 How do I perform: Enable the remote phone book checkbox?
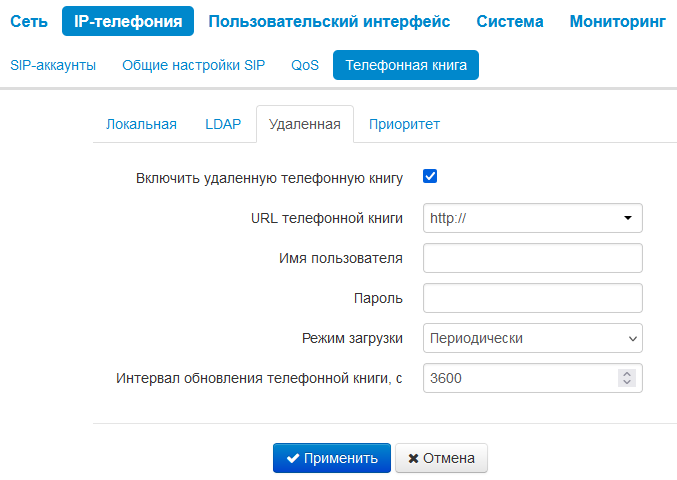click(431, 177)
